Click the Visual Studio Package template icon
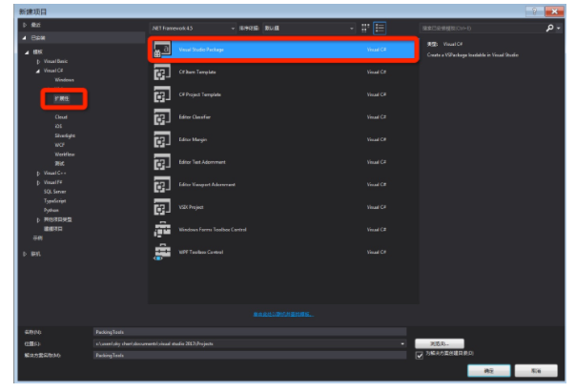 click(162, 50)
